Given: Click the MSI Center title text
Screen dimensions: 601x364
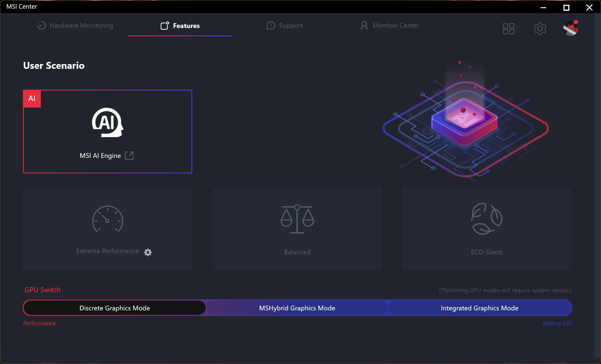Looking at the screenshot, I should [22, 7].
